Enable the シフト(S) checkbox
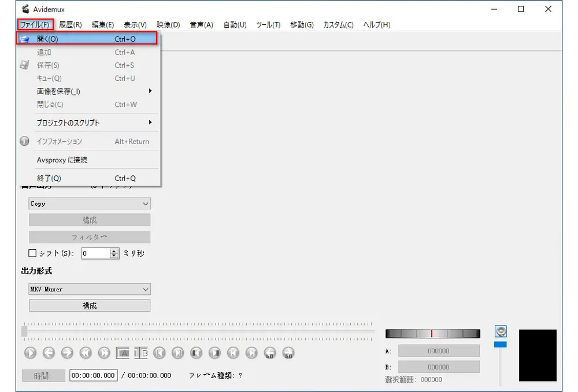The image size is (578, 392). pyautogui.click(x=32, y=253)
